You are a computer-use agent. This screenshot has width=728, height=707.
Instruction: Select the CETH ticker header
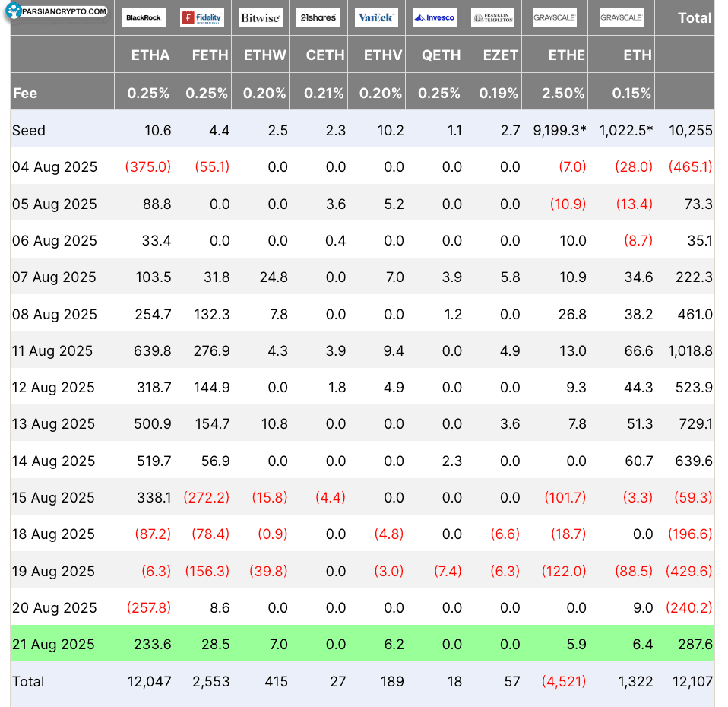pos(325,55)
